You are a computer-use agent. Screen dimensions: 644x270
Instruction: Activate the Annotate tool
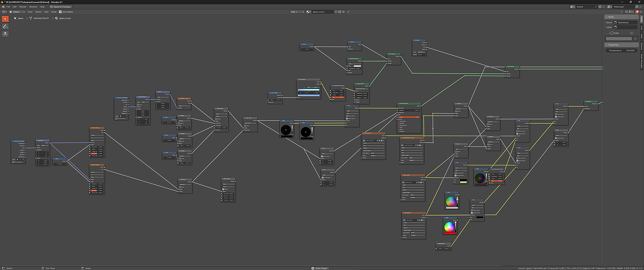5,26
